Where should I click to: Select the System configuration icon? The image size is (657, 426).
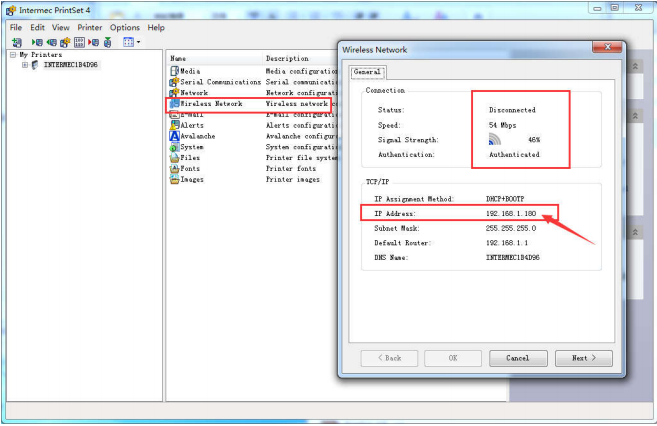click(x=174, y=147)
